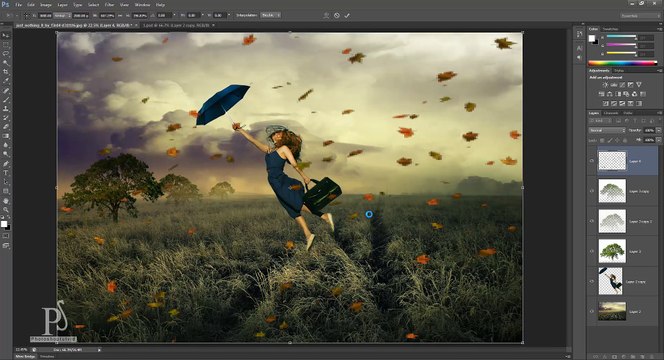Add a Brightness/Contrast adjustment
The image size is (664, 360).
tap(605, 85)
